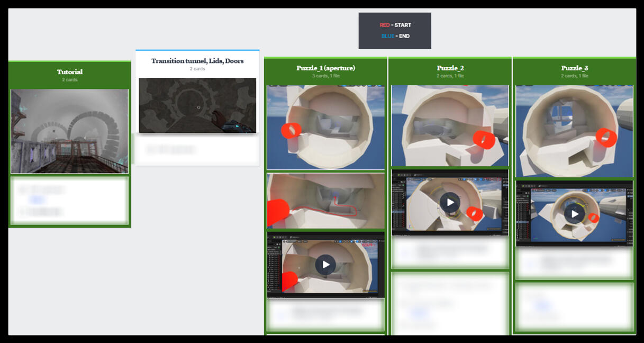This screenshot has width=644, height=343.
Task: Click the blurred file card below Puzzle_2 video
Action: [x=450, y=253]
